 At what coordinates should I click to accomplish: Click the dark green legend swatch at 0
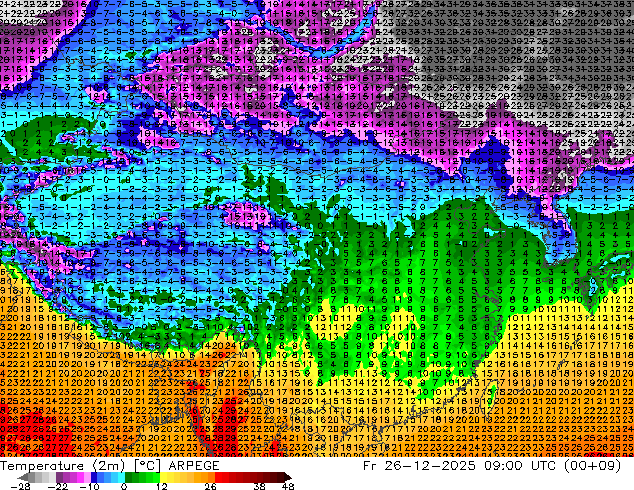pos(128,477)
